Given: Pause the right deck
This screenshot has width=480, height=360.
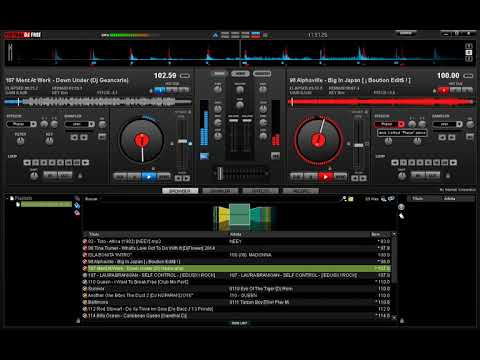Looking at the screenshot, I should pos(311,177).
